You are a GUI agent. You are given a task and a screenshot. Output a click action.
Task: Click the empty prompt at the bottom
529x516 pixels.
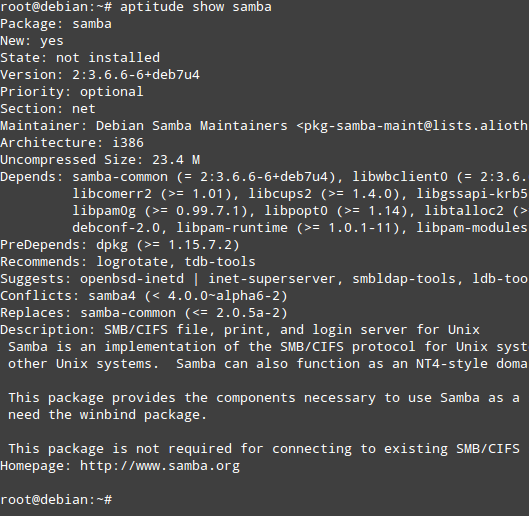(x=56, y=500)
